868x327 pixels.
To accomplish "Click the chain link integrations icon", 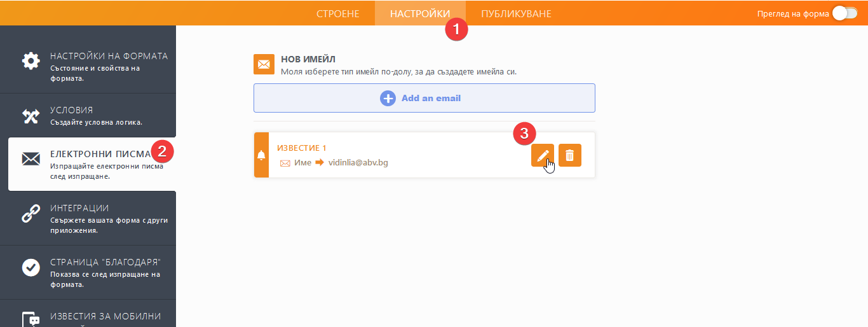I will tap(31, 214).
